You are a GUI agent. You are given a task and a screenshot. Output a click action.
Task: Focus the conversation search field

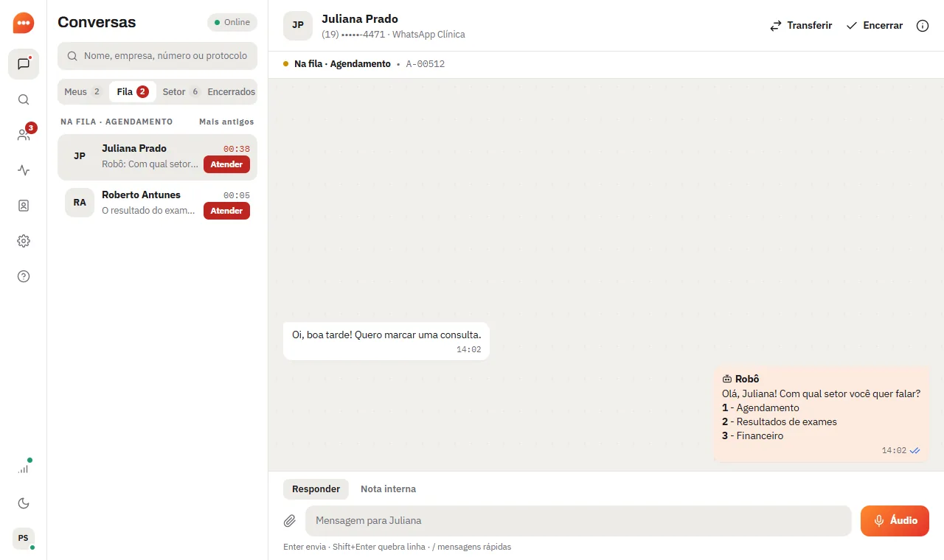click(157, 56)
